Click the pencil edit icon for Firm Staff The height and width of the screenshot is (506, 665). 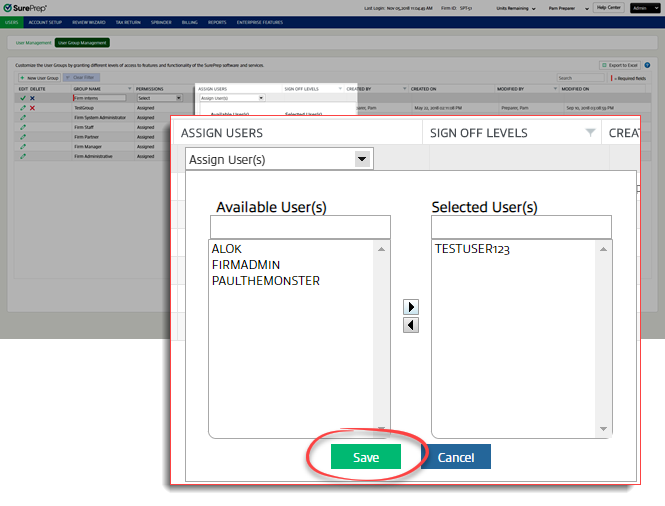click(22, 127)
